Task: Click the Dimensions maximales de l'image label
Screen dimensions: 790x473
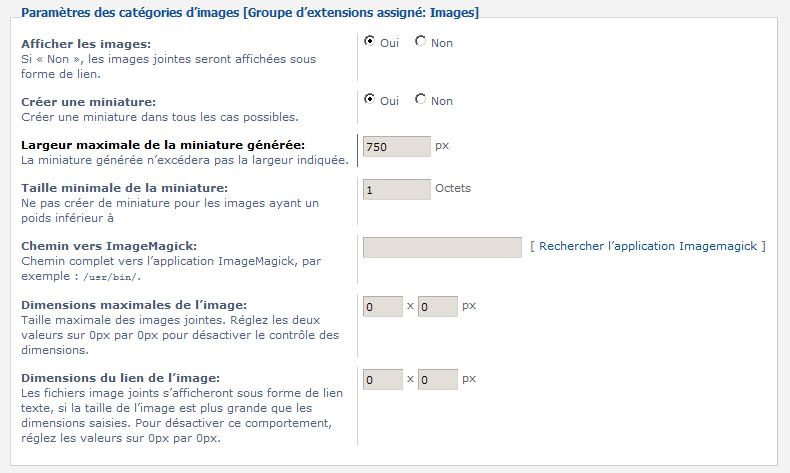Action: (133, 304)
